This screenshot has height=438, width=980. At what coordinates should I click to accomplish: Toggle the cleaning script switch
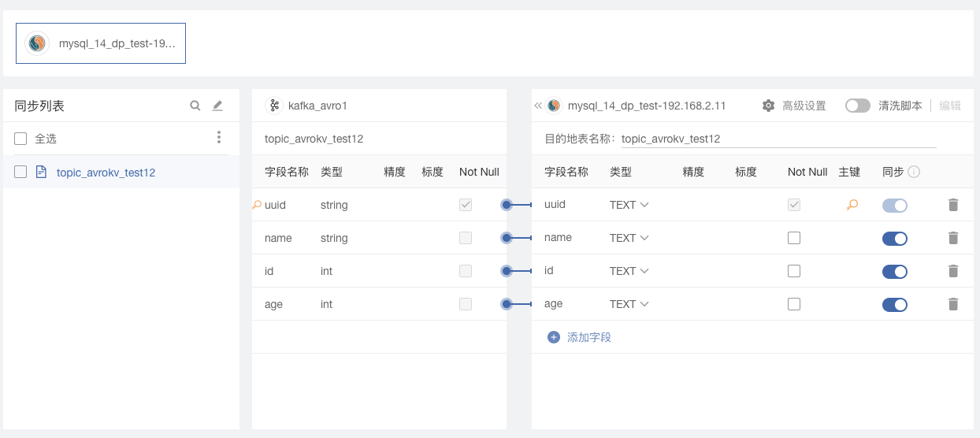coord(858,106)
